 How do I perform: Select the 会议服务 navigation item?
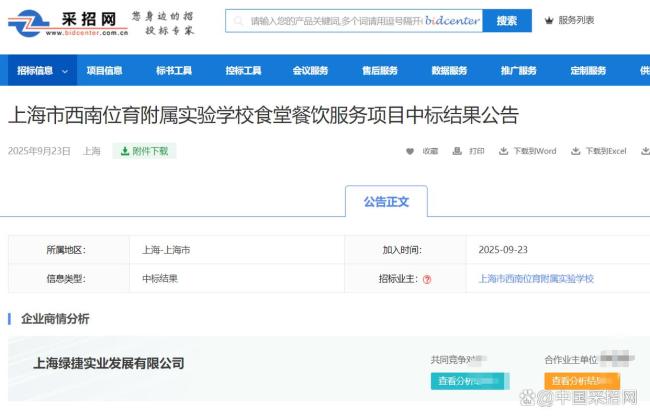pyautogui.click(x=310, y=71)
